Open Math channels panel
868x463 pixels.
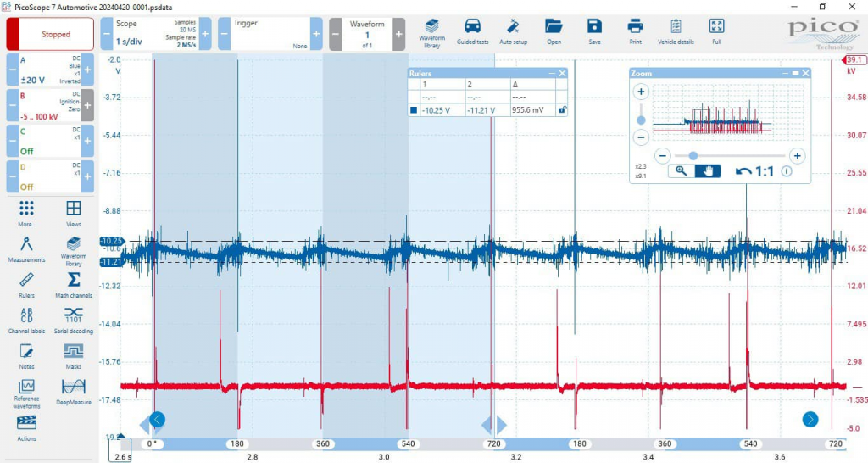coord(73,283)
